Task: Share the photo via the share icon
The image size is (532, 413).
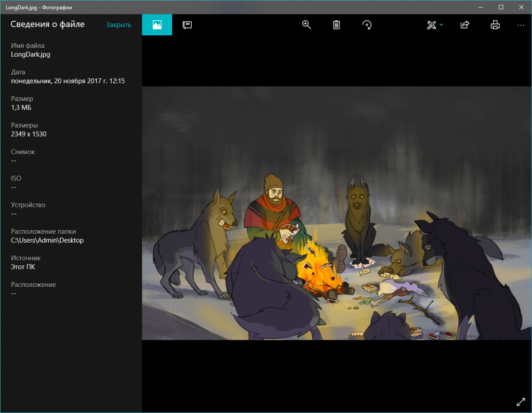Action: tap(465, 25)
